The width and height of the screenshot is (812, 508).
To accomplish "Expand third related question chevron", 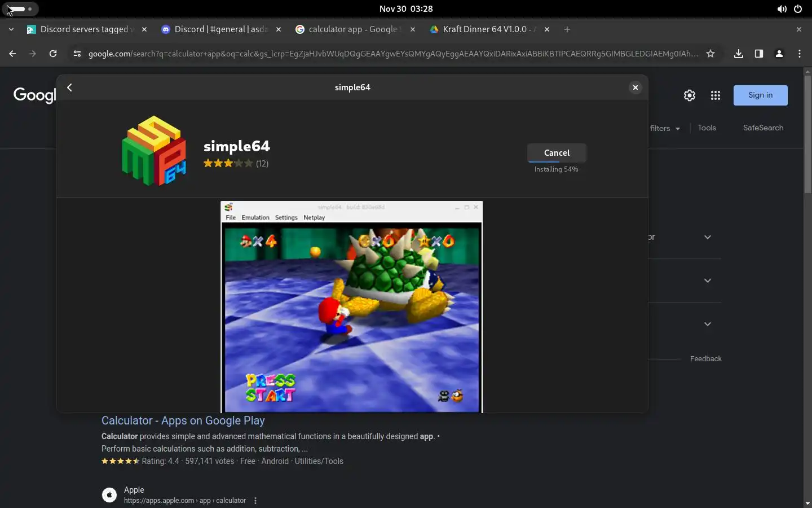I will click(x=708, y=324).
